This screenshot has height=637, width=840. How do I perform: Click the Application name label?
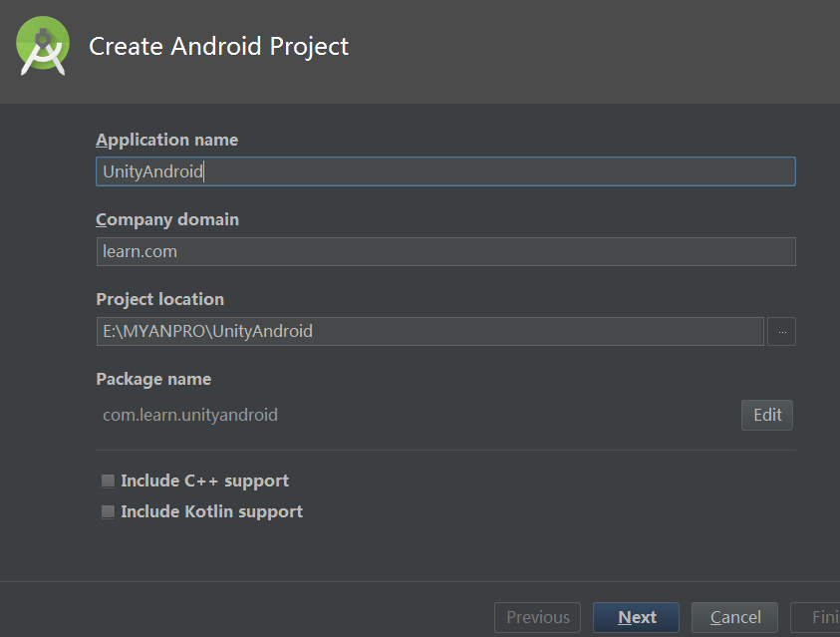[x=167, y=140]
